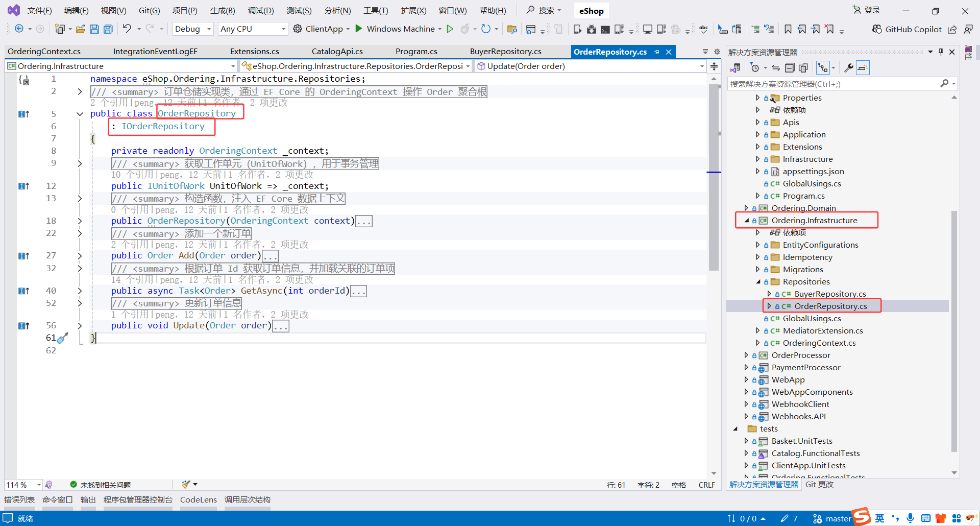
Task: Switch Solution Explorer views icon
Action: pyautogui.click(x=736, y=68)
